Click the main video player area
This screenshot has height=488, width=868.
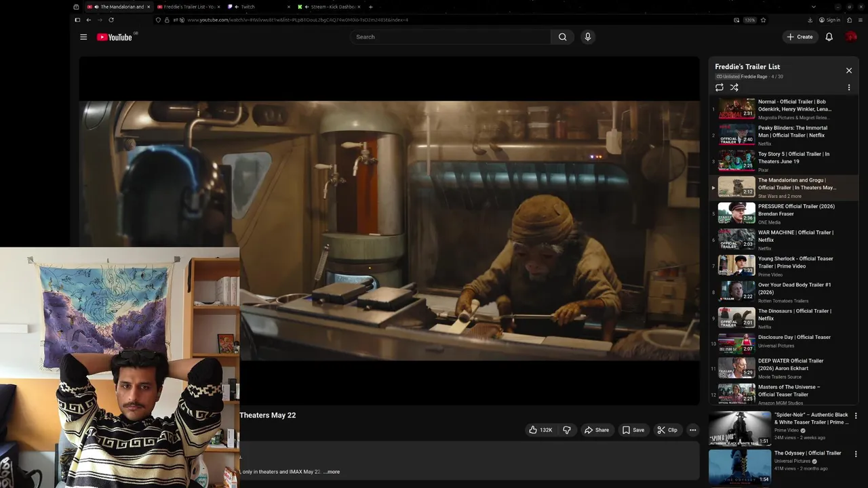[389, 230]
